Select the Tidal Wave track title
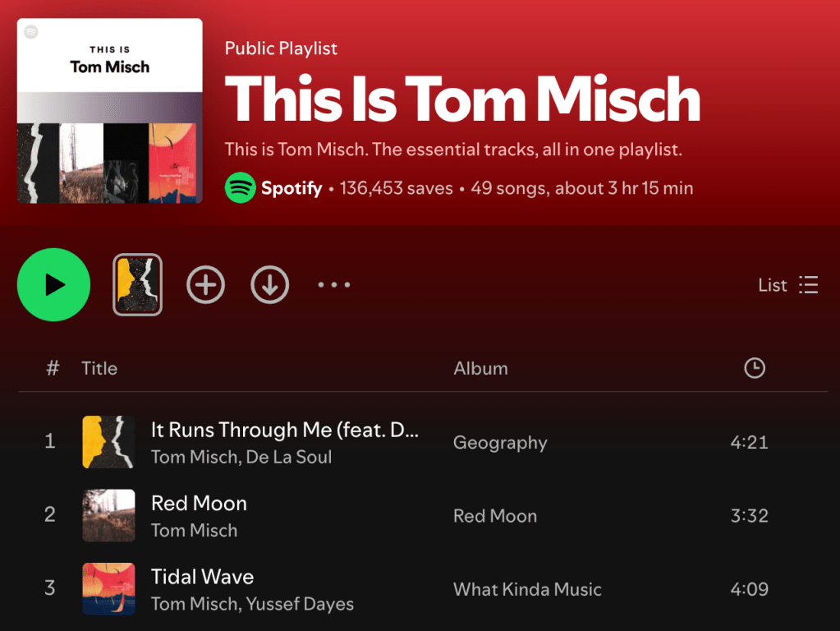840x631 pixels. [x=202, y=577]
